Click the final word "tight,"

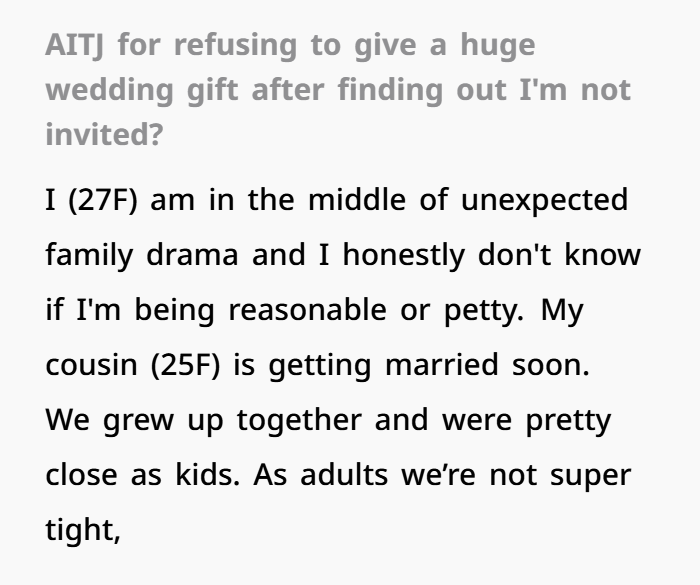[82, 530]
